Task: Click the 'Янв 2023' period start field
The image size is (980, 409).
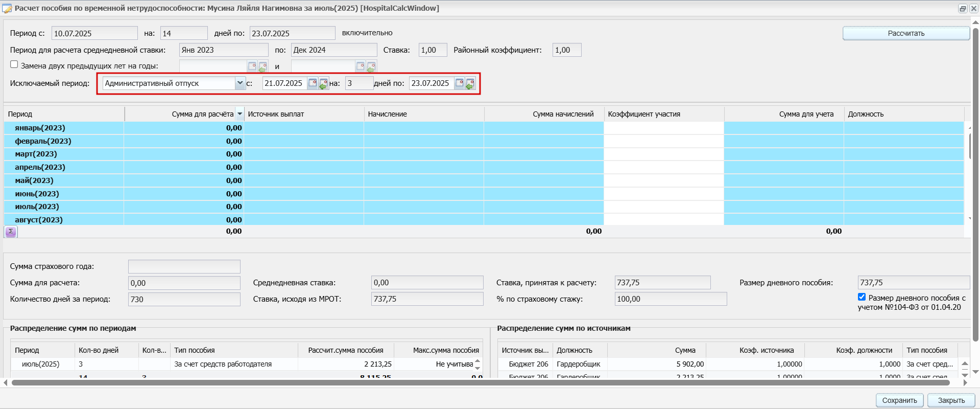Action: (x=224, y=50)
